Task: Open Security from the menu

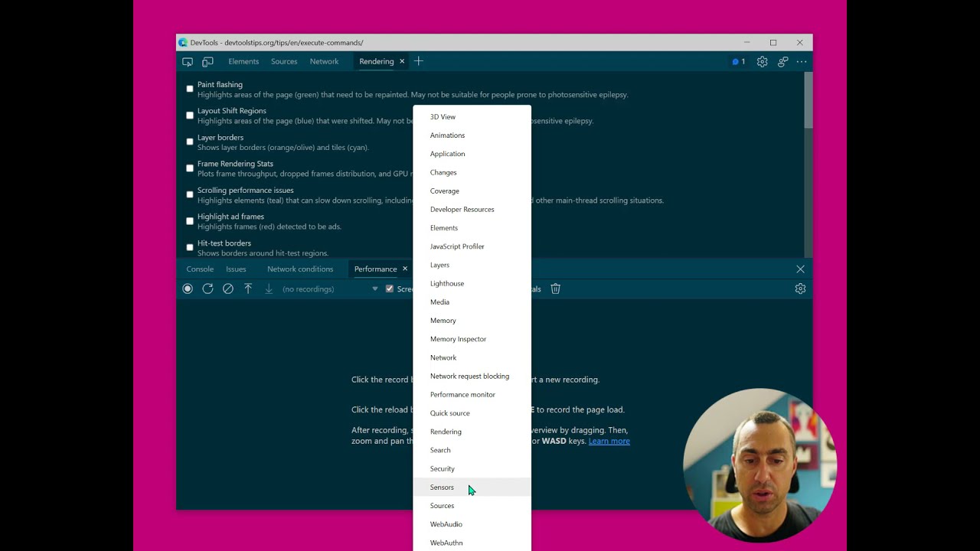Action: pos(472,468)
